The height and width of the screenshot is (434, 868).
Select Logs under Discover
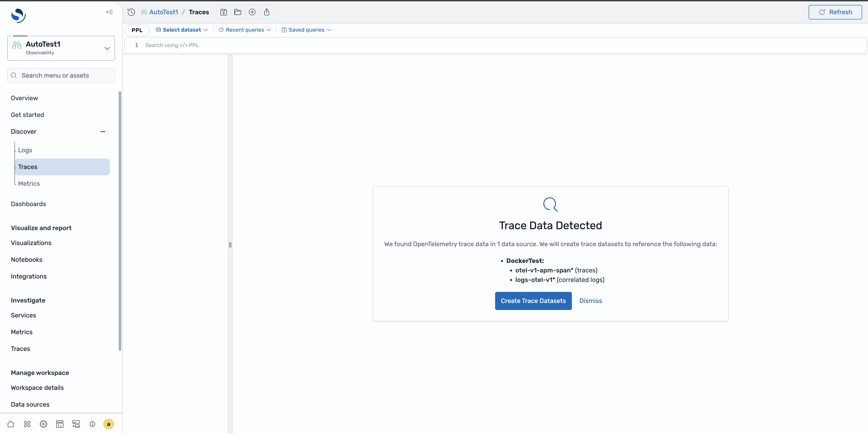(x=25, y=150)
